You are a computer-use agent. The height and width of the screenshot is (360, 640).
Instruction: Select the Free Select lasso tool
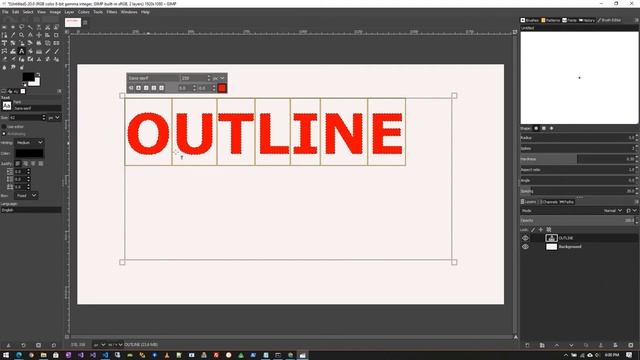21,27
